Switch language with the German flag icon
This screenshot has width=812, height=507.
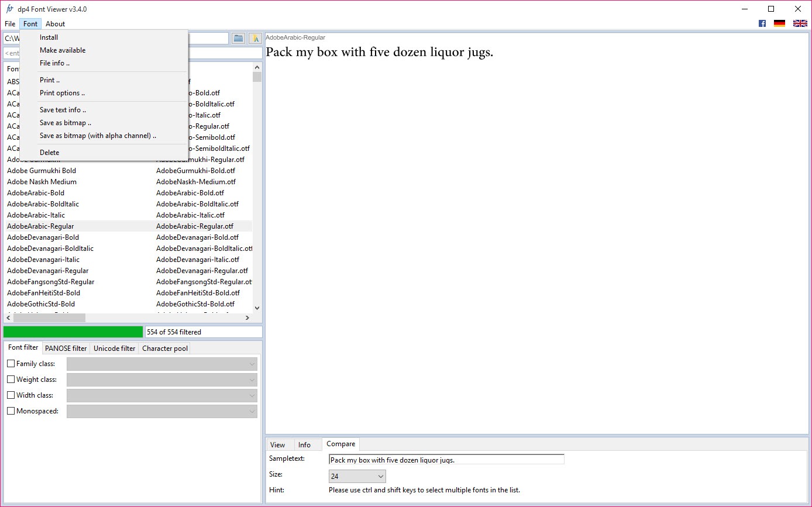point(779,23)
